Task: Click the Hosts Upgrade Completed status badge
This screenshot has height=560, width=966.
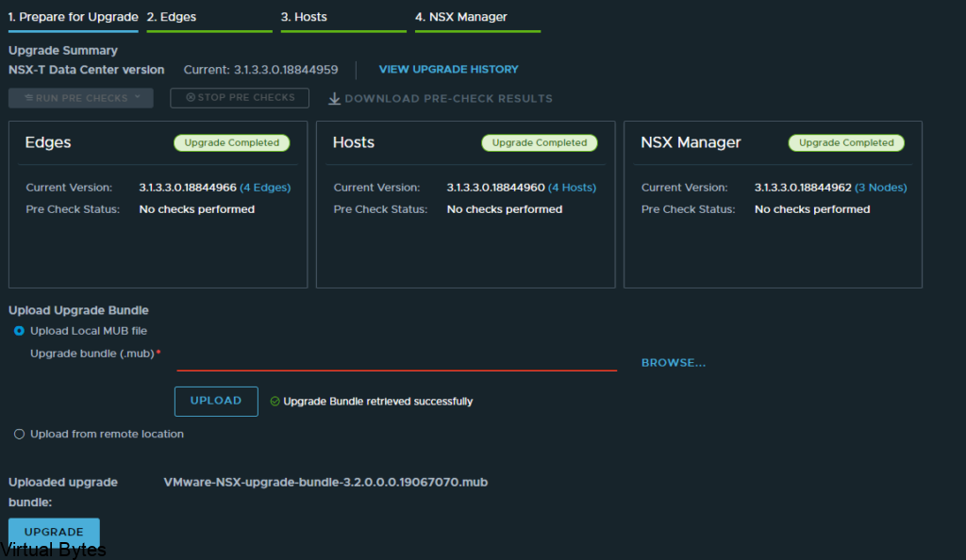Action: click(539, 142)
